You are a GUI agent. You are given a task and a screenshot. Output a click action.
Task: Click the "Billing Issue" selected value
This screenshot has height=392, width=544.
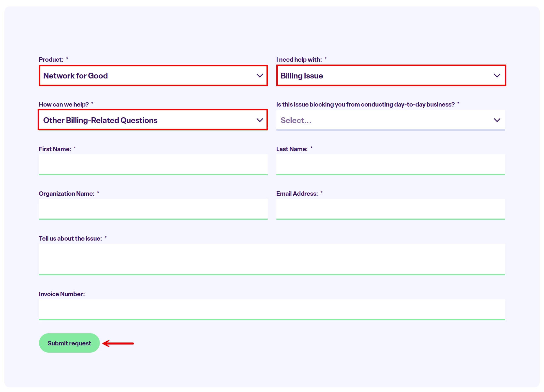point(302,76)
